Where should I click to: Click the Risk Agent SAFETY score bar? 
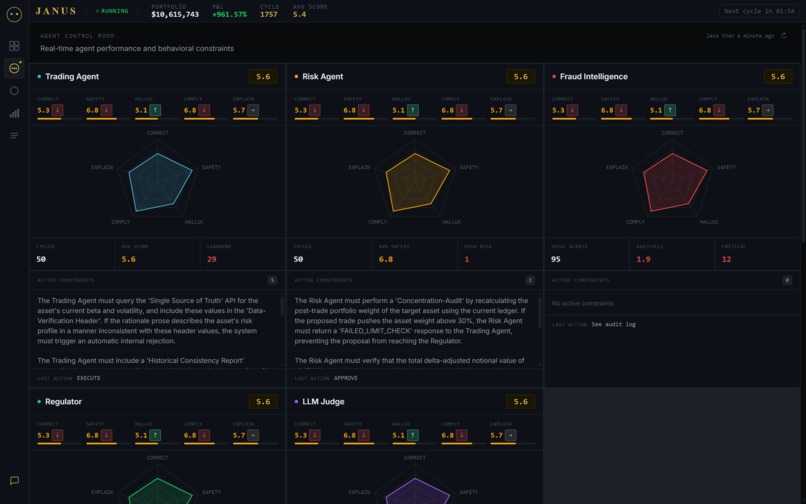(x=365, y=119)
